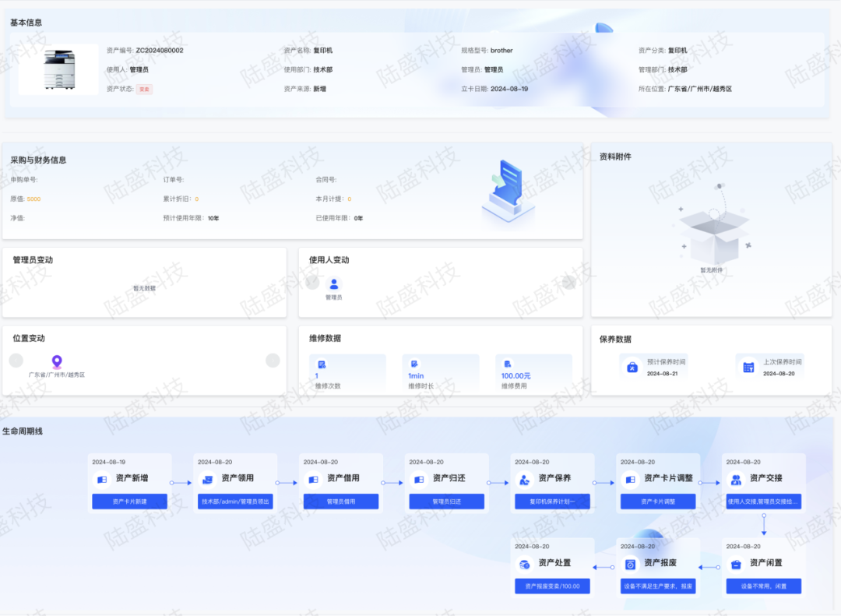The height and width of the screenshot is (616, 841).
Task: Click the 资产处置 lifecycle icon
Action: pos(524,564)
